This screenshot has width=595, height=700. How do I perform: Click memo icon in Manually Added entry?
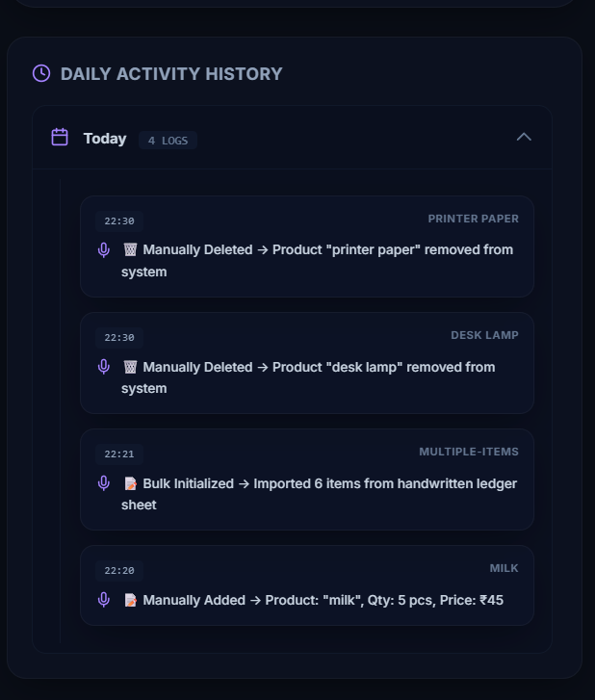(x=130, y=600)
